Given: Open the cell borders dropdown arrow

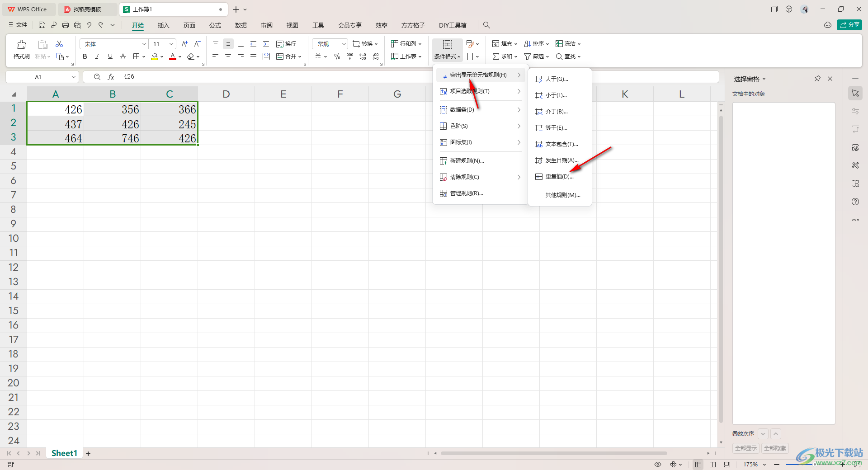Looking at the screenshot, I should tap(144, 57).
